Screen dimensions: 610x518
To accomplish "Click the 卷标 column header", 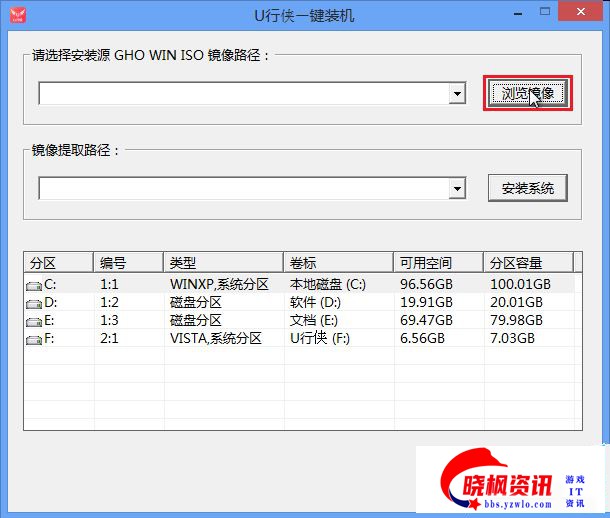I will (337, 263).
